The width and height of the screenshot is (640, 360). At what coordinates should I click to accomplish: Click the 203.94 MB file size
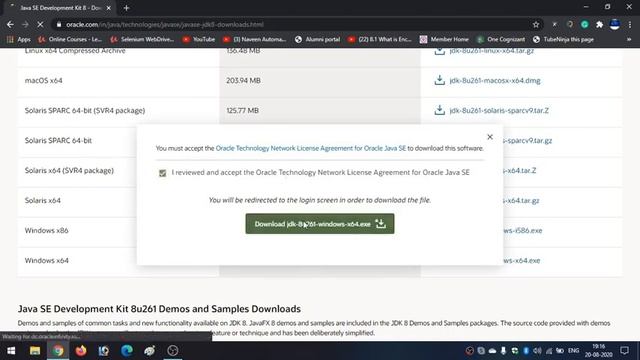click(243, 80)
